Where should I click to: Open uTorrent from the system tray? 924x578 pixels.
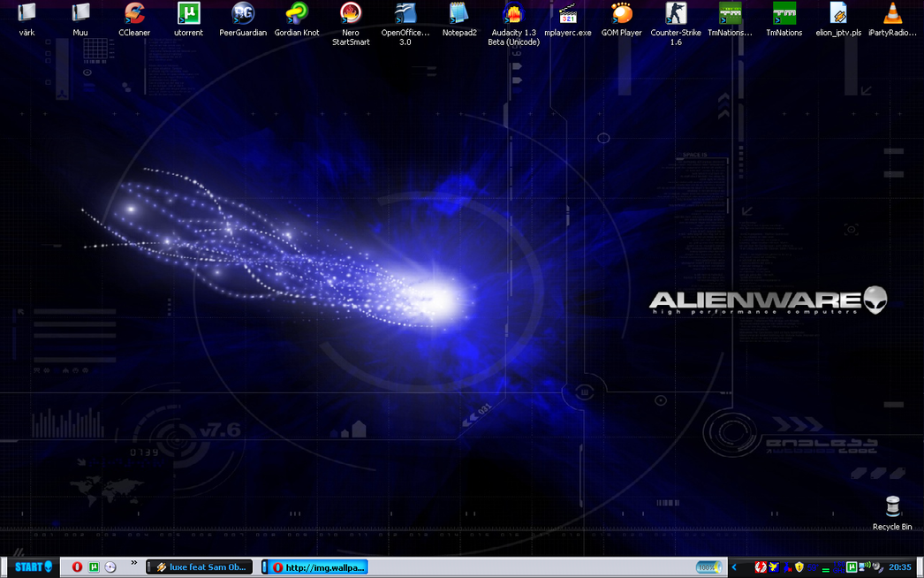[852, 568]
